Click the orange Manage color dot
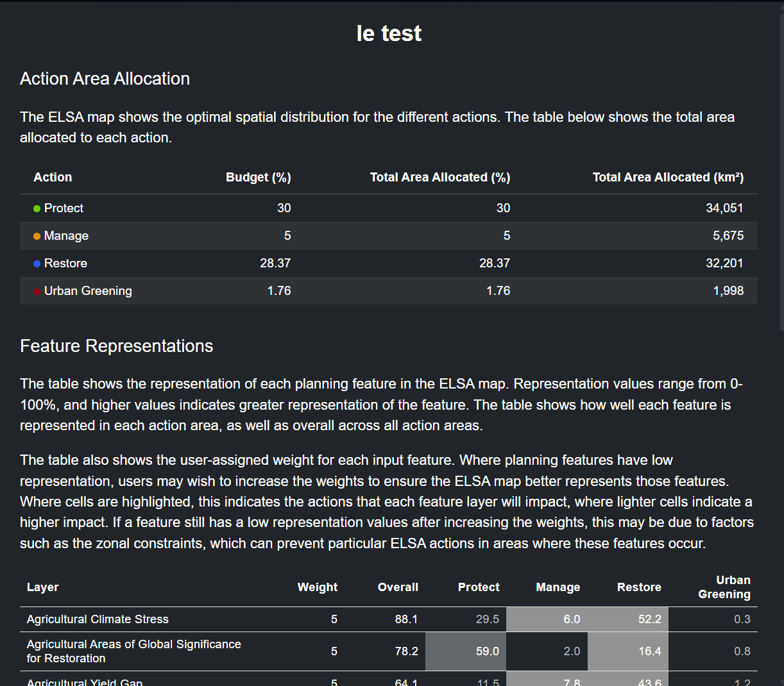The height and width of the screenshot is (686, 784). point(37,236)
